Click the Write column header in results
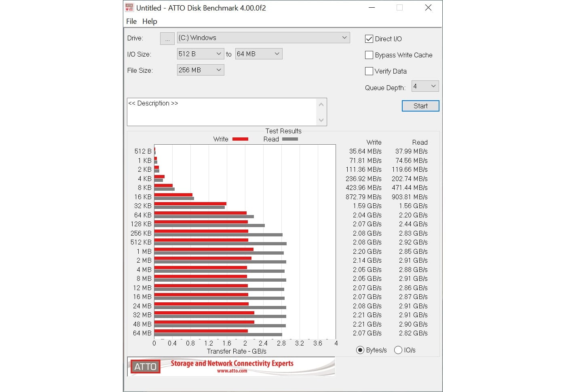 click(374, 142)
